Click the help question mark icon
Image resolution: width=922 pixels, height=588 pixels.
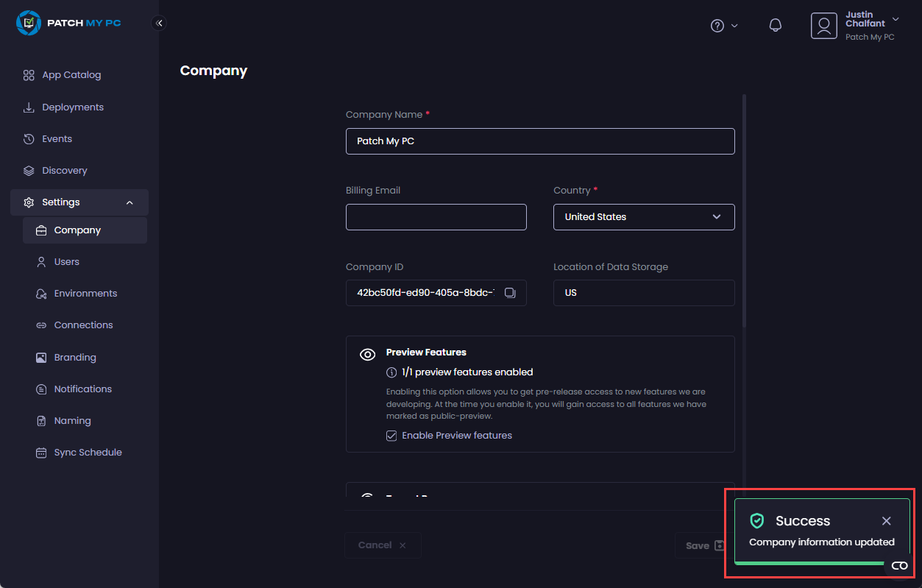click(x=717, y=25)
